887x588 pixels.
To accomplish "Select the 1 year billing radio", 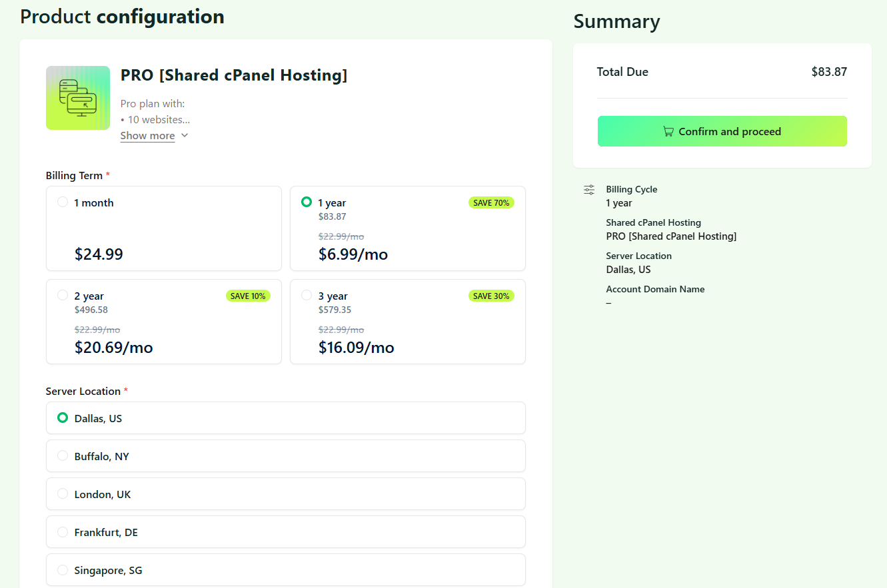I will (307, 202).
